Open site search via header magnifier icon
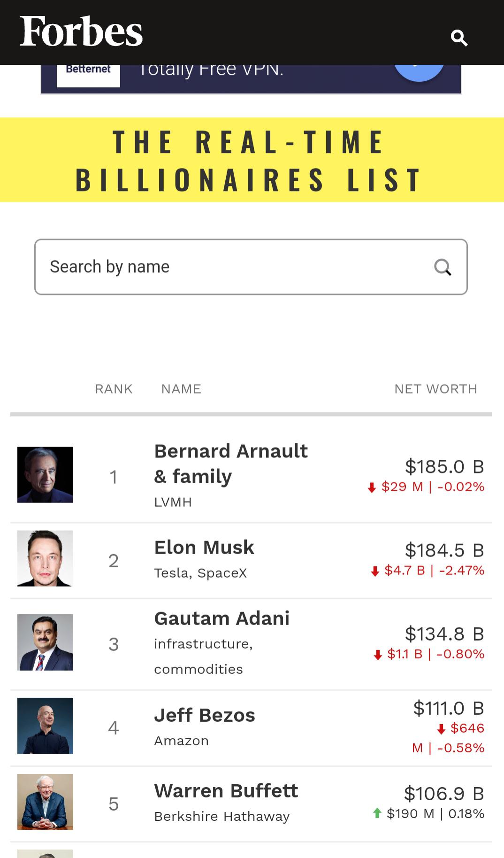The height and width of the screenshot is (858, 504). (459, 38)
